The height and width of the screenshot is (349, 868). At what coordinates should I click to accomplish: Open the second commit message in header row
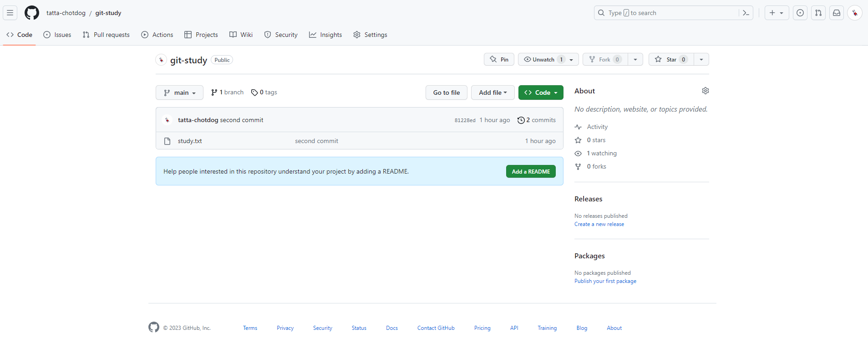pos(242,120)
